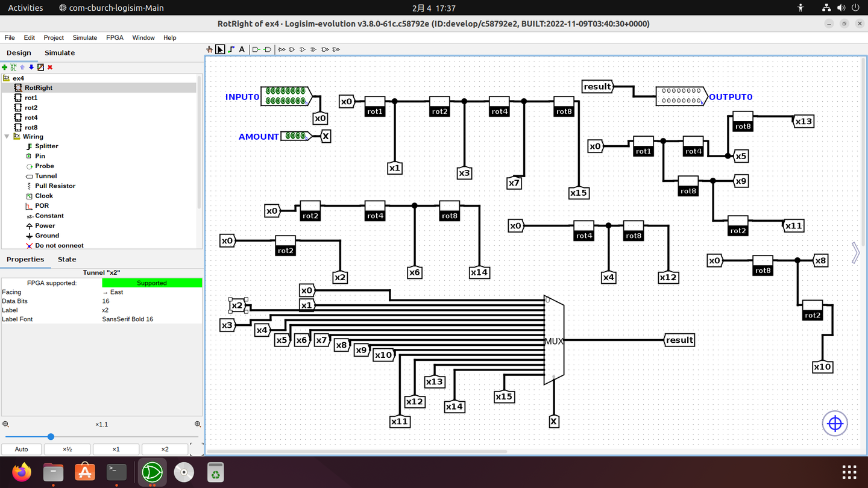Delete the circuit using the red X icon
Screen dimensions: 868x488
pos(49,67)
